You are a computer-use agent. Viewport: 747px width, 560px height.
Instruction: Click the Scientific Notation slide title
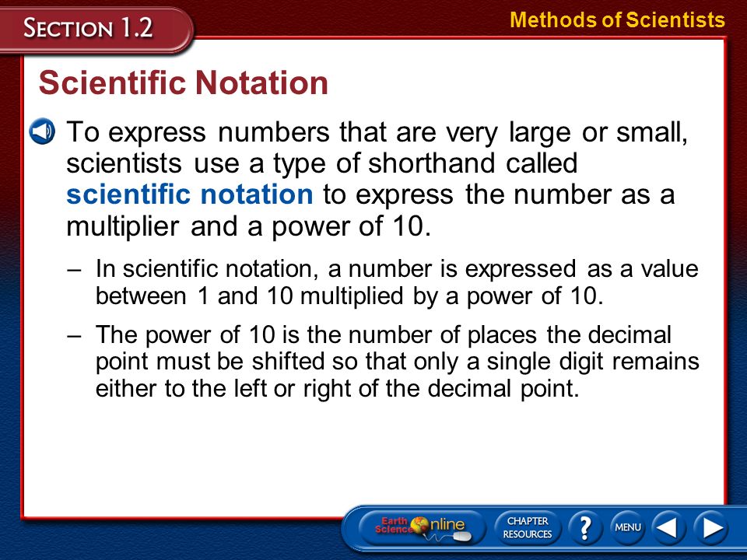(184, 83)
